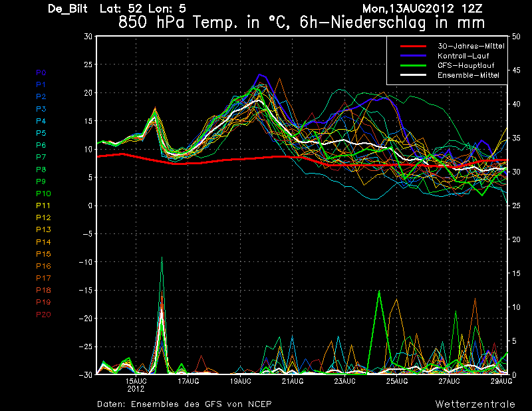
Task: Click the 27AUG date axis label
Action: pyautogui.click(x=450, y=381)
